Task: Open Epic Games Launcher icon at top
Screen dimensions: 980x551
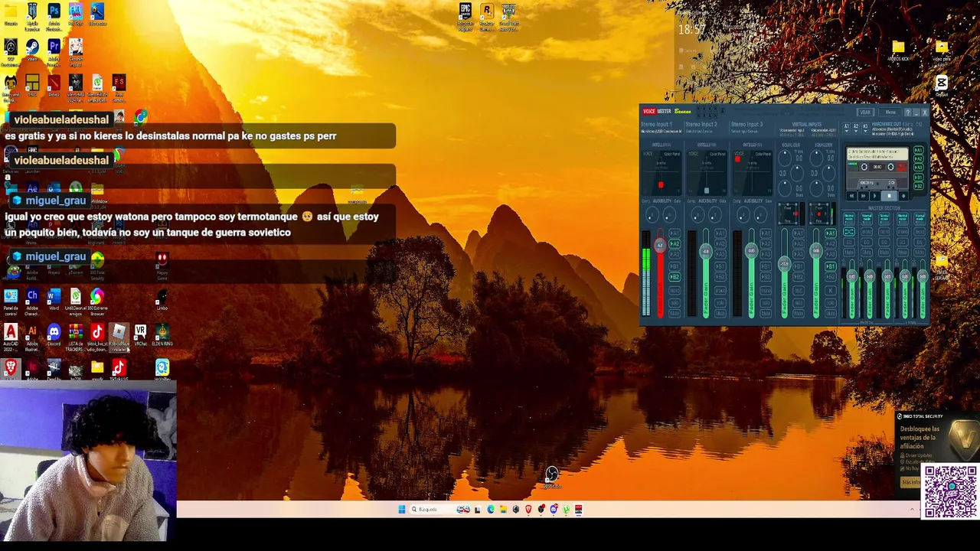Action: (x=465, y=11)
